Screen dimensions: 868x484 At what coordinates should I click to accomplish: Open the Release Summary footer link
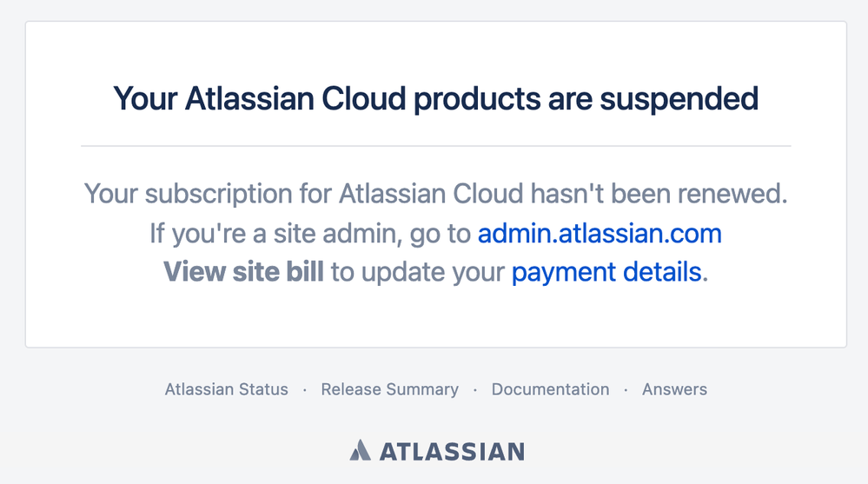point(390,389)
